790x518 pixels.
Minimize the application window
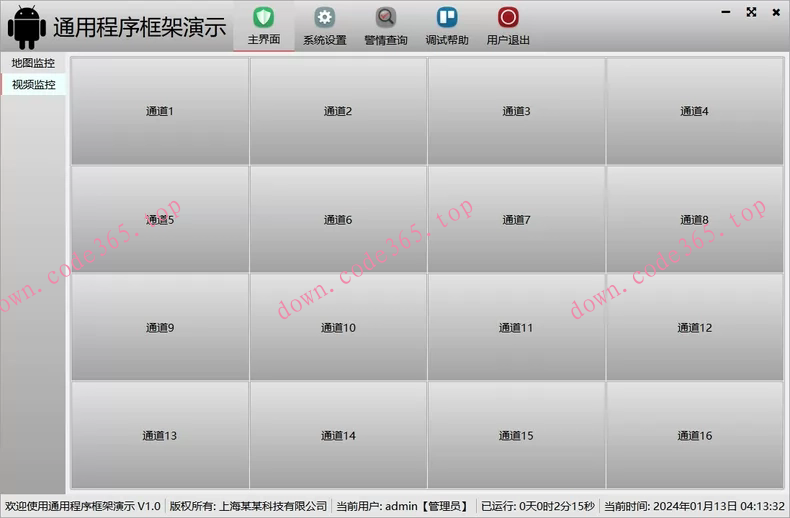click(x=726, y=12)
